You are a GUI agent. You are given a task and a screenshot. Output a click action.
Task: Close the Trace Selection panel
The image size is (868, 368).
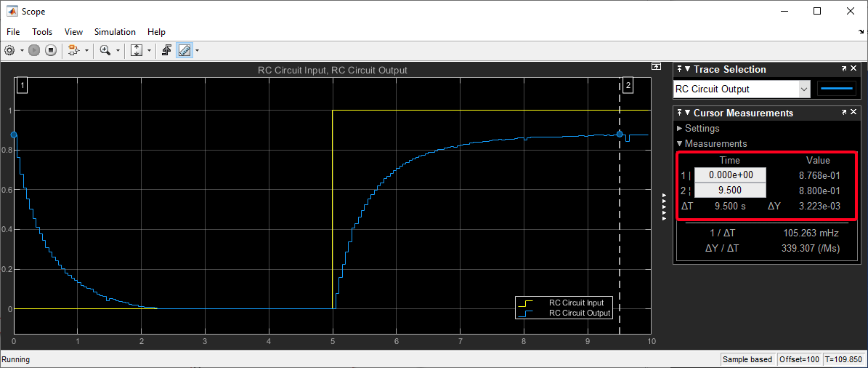(856, 69)
